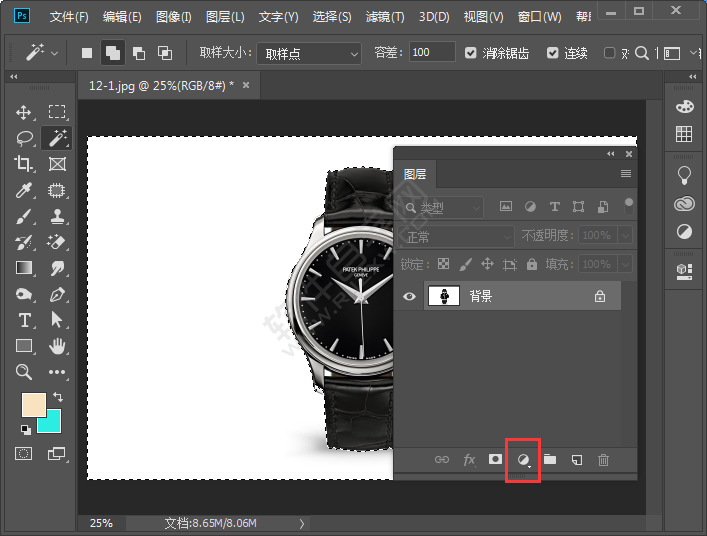Open the 滤镜(T) menu
707x536 pixels.
pyautogui.click(x=385, y=17)
